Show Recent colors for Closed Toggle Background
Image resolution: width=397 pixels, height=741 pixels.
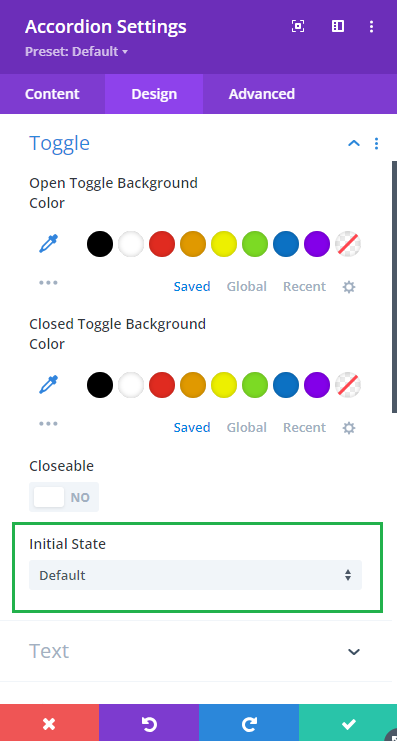(x=304, y=427)
